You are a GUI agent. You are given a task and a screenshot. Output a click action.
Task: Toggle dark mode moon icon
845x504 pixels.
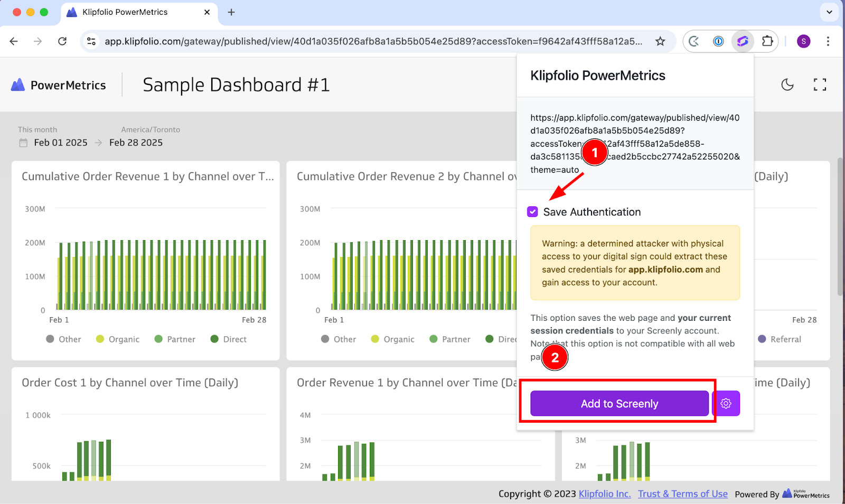click(x=787, y=84)
